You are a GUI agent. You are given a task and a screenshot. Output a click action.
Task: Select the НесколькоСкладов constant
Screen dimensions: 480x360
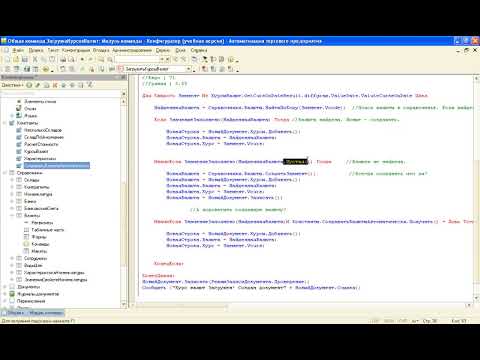pyautogui.click(x=43, y=130)
